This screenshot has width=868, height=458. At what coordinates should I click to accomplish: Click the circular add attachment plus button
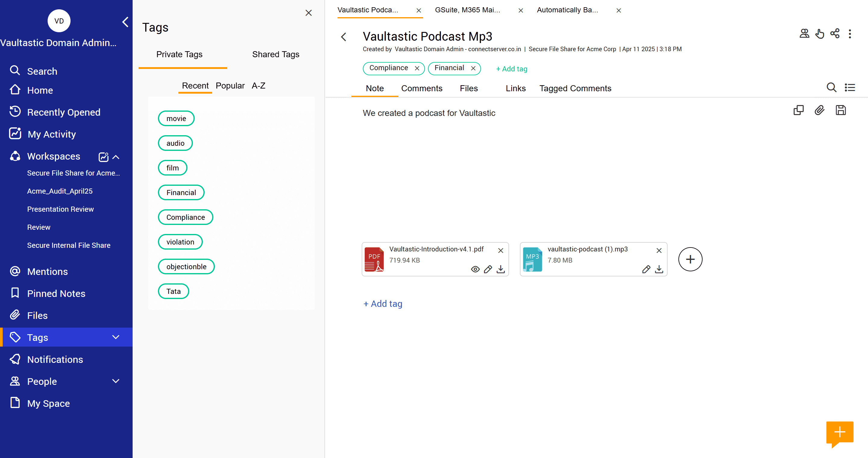tap(690, 259)
